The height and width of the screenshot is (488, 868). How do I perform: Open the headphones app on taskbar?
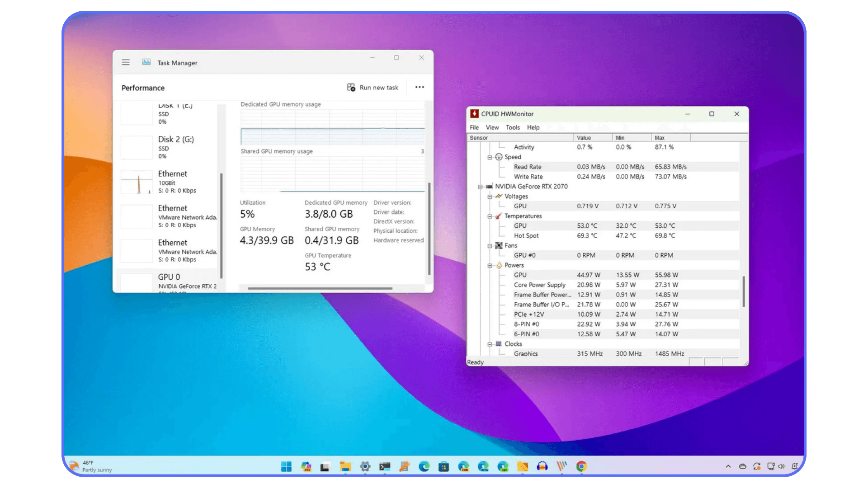542,467
